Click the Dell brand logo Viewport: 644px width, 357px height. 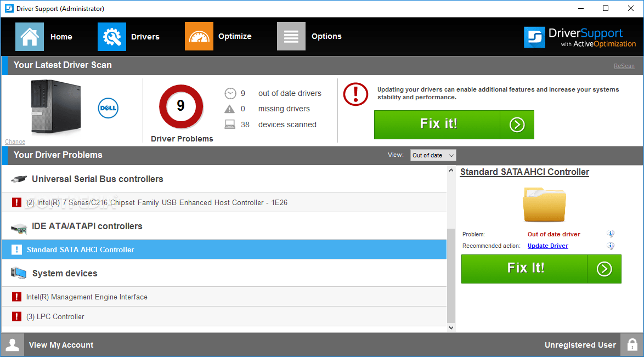[108, 108]
